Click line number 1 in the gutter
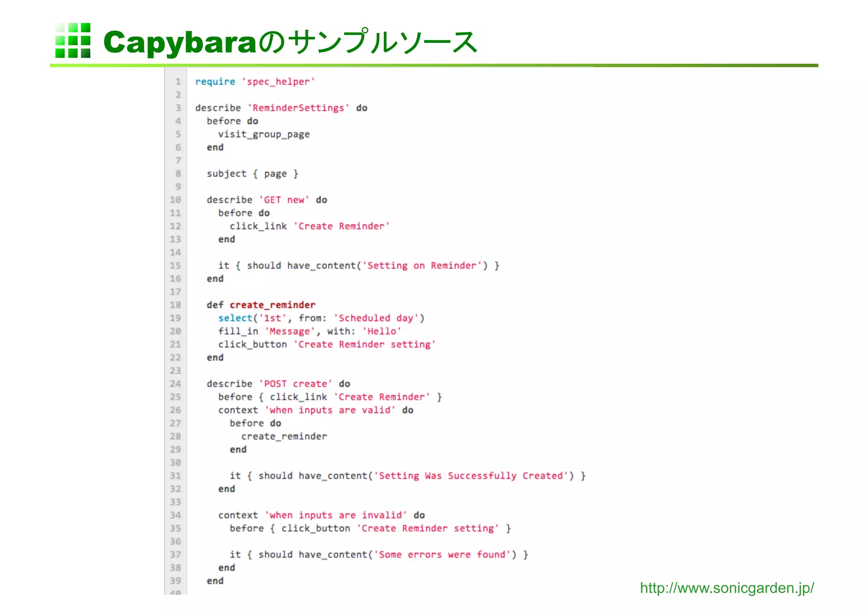868x613 pixels. (x=178, y=82)
